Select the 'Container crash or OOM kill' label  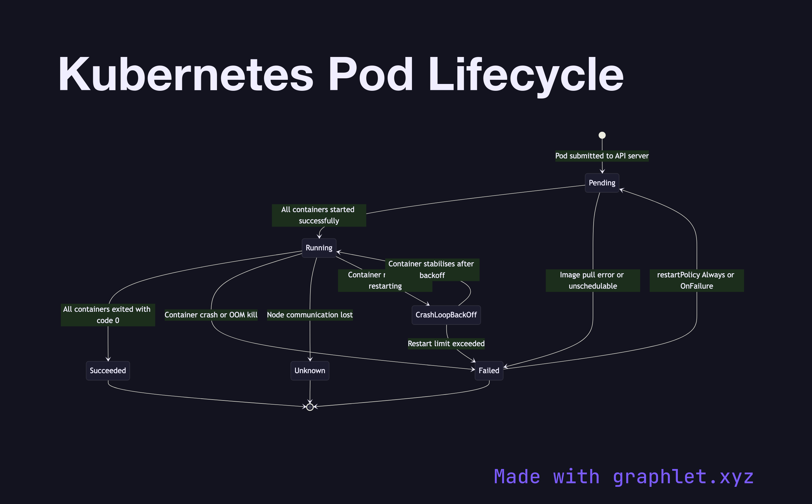coord(211,315)
